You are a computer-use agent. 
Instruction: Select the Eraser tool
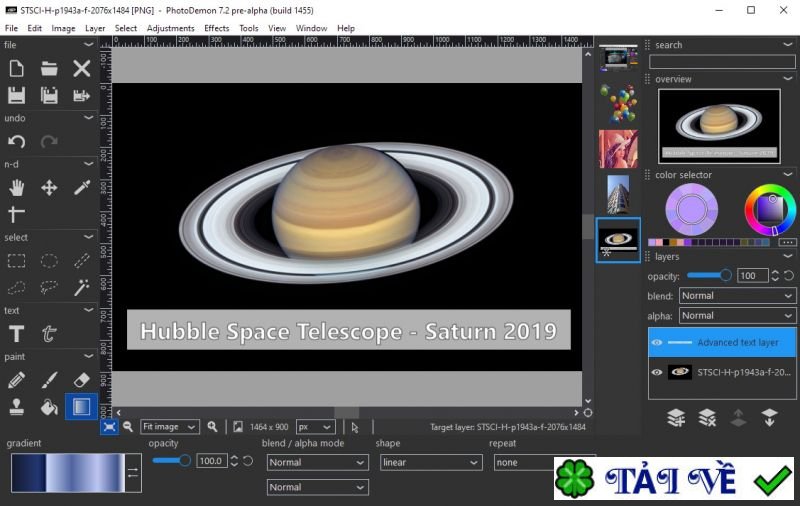pyautogui.click(x=82, y=380)
